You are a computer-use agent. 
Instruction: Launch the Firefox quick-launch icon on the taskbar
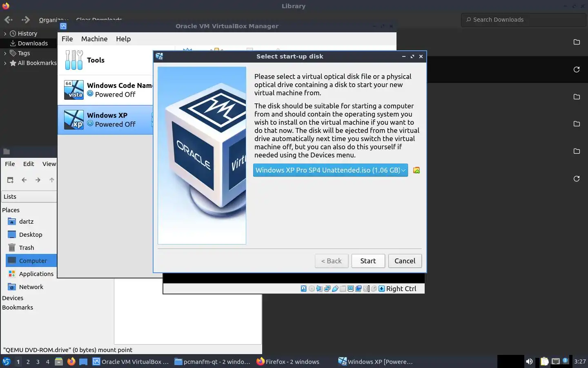(71, 361)
